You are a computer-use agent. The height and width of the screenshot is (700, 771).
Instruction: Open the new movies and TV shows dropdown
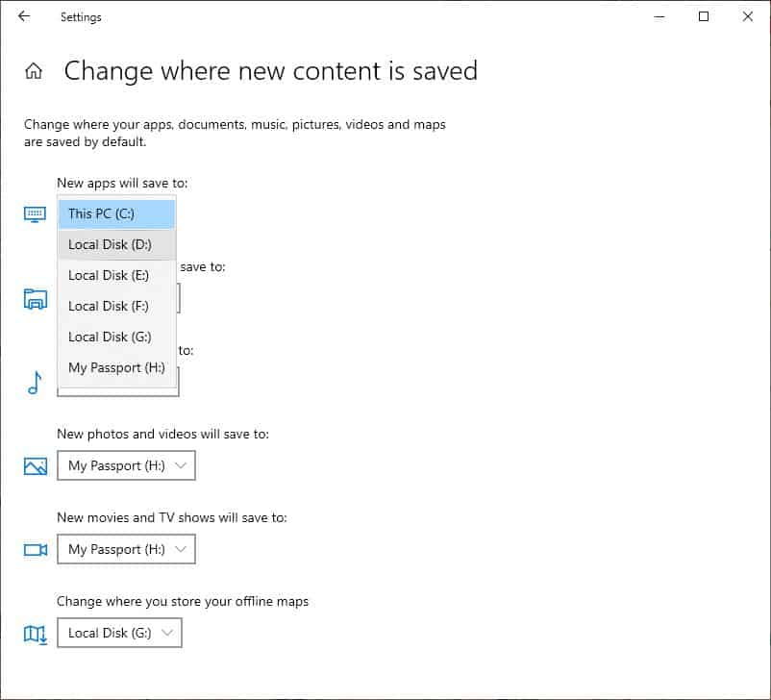coord(126,548)
